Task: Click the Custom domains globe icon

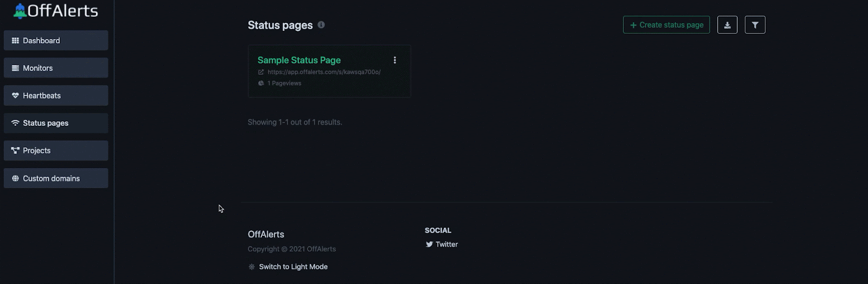Action: (15, 178)
